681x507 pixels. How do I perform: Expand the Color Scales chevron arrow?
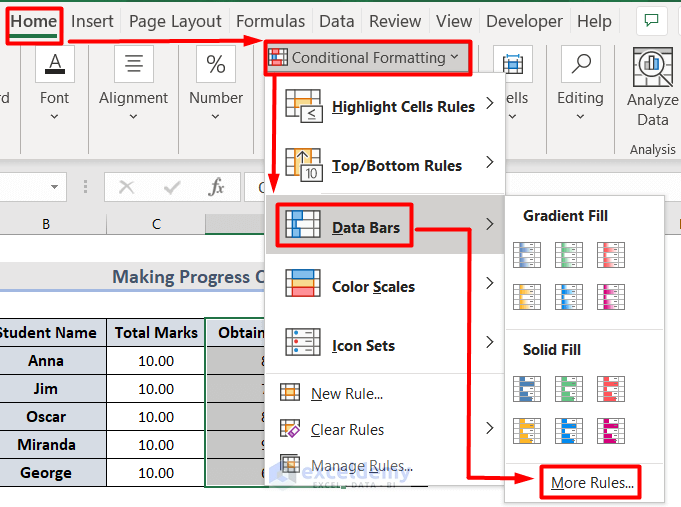(x=490, y=283)
